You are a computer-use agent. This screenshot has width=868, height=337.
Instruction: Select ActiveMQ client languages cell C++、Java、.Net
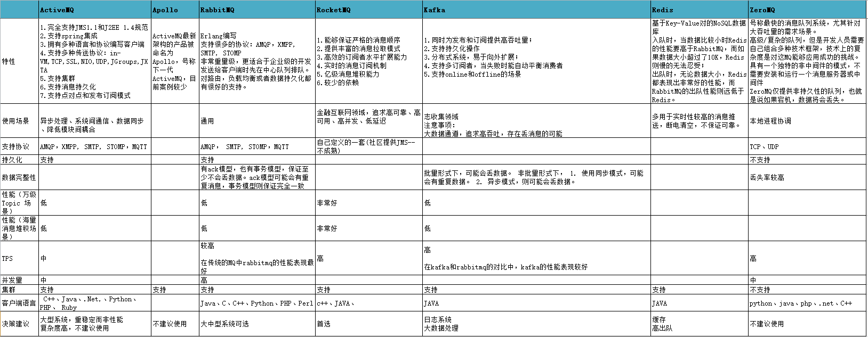pyautogui.click(x=95, y=303)
